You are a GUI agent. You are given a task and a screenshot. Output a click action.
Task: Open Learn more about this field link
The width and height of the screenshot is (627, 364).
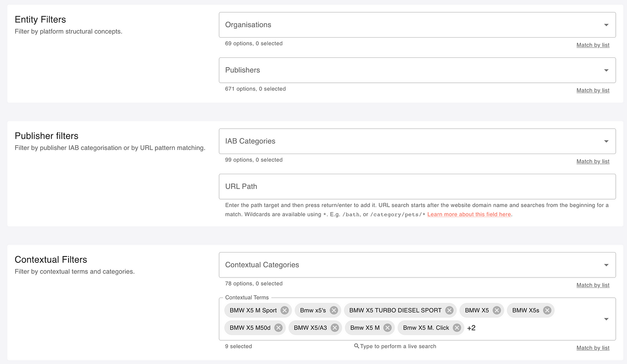(469, 214)
